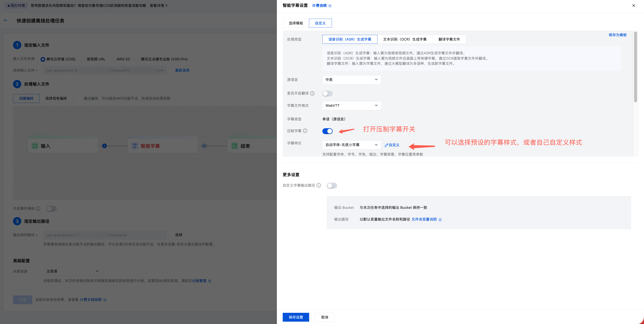Click the pencil 自定义 subtitle style icon
644x324 pixels.
386,145
